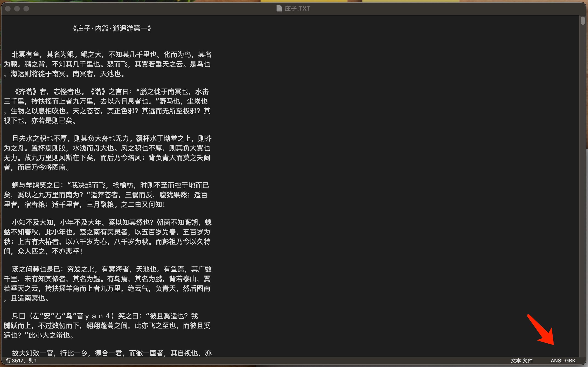Place cursor in line starting 北冥有鱼
This screenshot has width=588, height=367.
[112, 54]
